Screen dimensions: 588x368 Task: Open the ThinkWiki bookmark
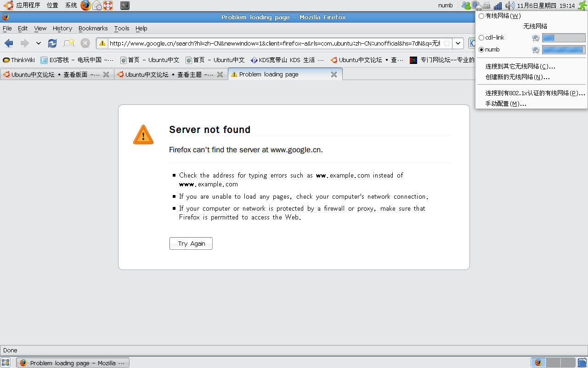click(x=19, y=60)
